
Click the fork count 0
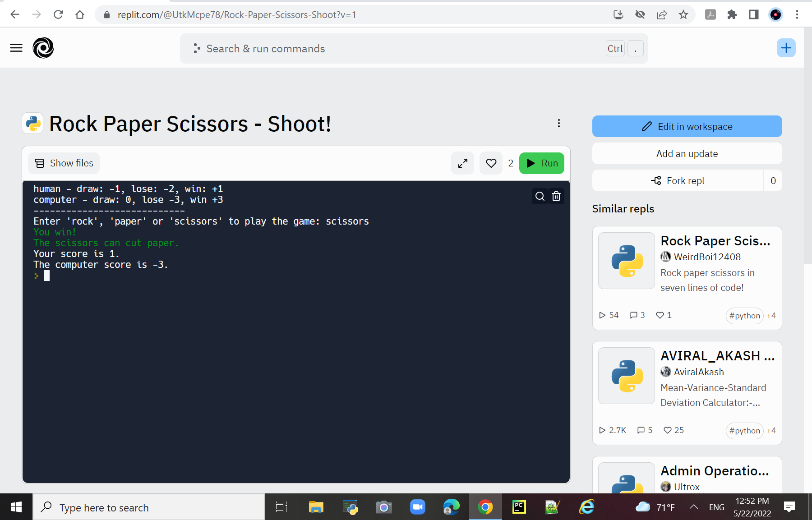(x=773, y=180)
